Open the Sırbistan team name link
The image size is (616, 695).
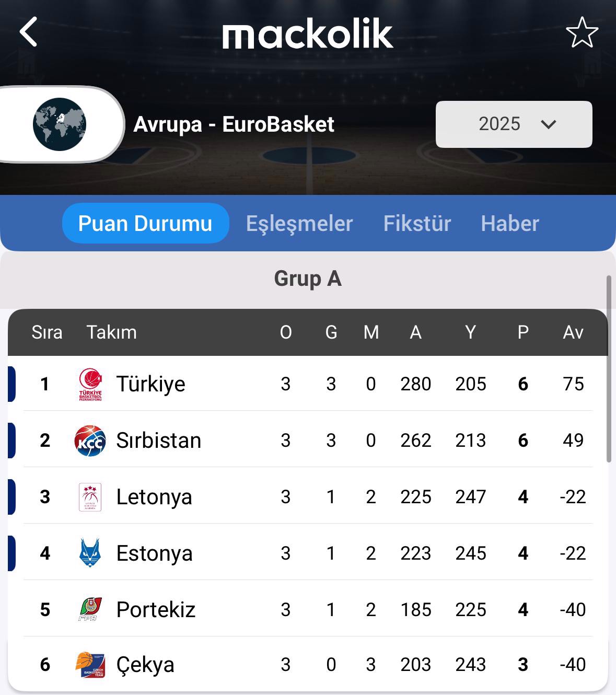coord(158,441)
